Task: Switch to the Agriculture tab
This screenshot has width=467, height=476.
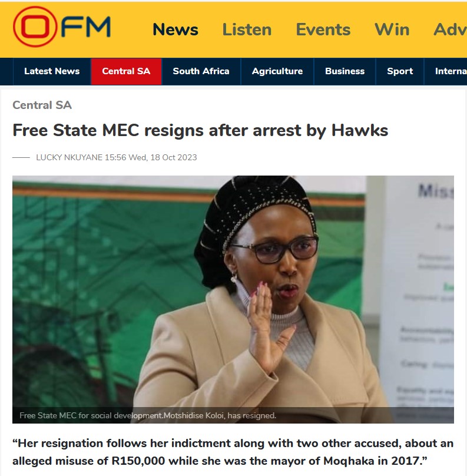Action: 277,71
